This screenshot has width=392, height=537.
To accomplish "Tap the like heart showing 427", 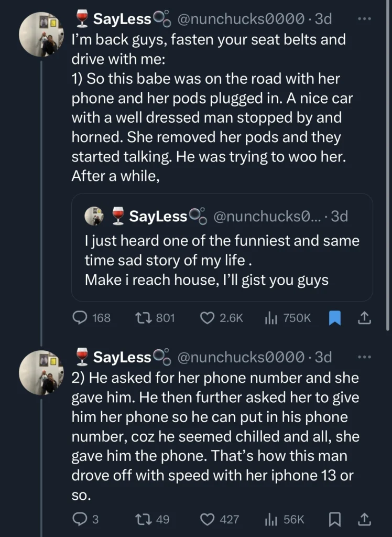I will (x=207, y=520).
